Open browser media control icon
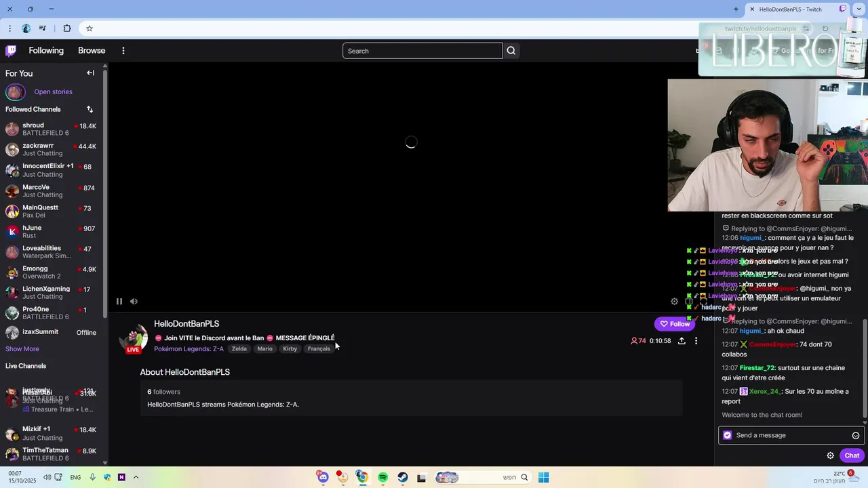 pyautogui.click(x=43, y=28)
